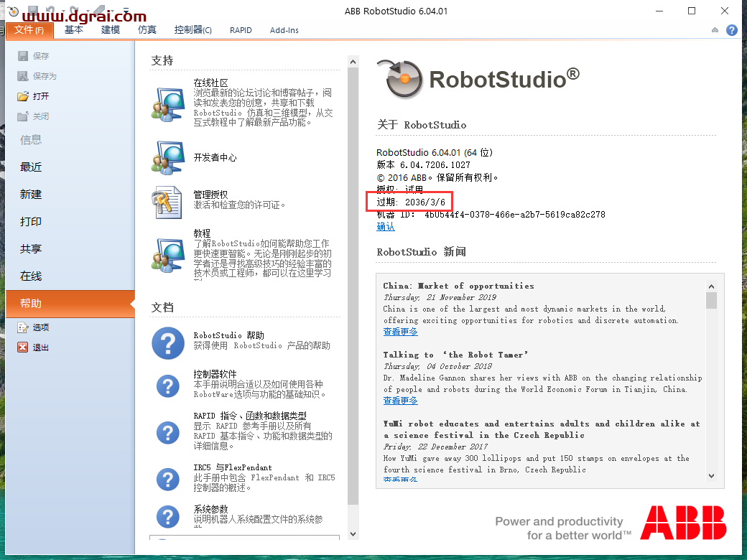The image size is (747, 560).
Task: Click the IRC5 与FlexPendant help icon
Action: point(167,480)
